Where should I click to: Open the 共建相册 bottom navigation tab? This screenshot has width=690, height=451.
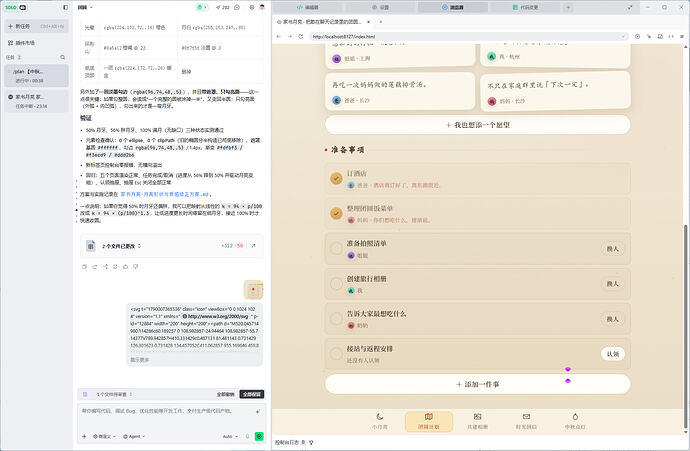click(477, 422)
